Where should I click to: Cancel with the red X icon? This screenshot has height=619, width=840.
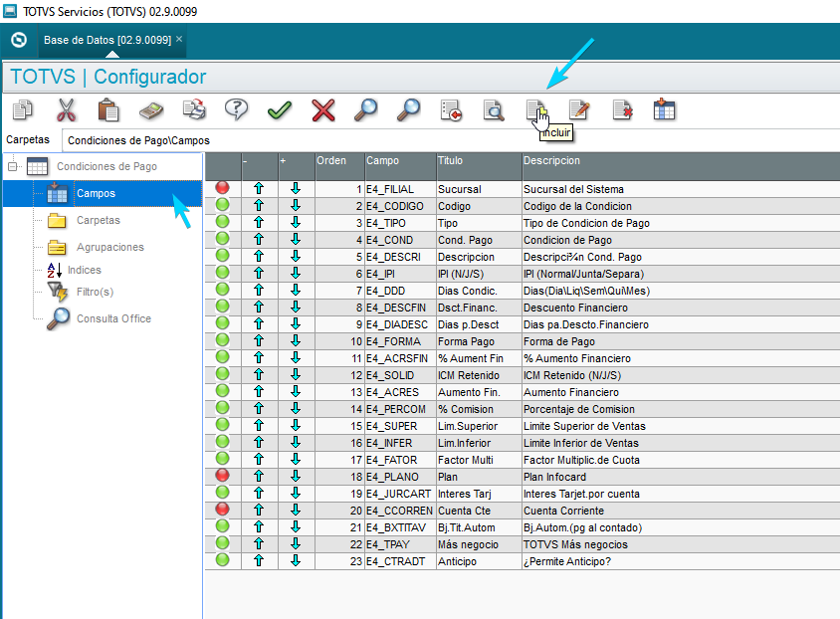point(323,110)
